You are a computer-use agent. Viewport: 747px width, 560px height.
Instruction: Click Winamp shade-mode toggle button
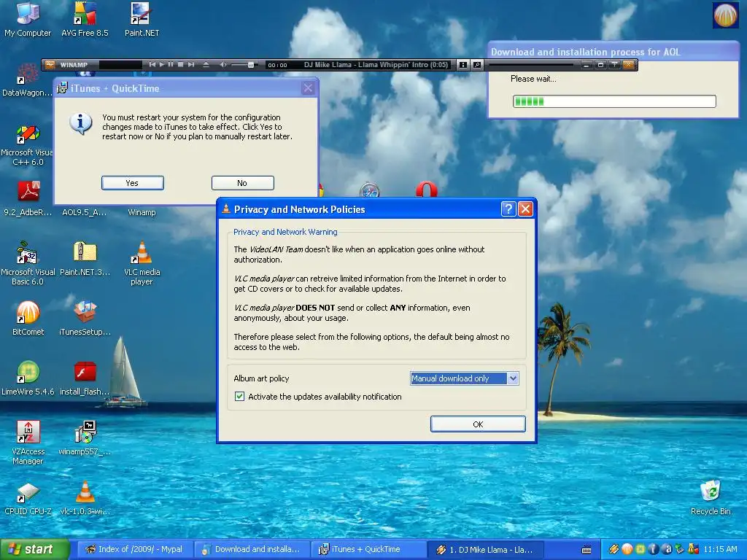tap(614, 65)
